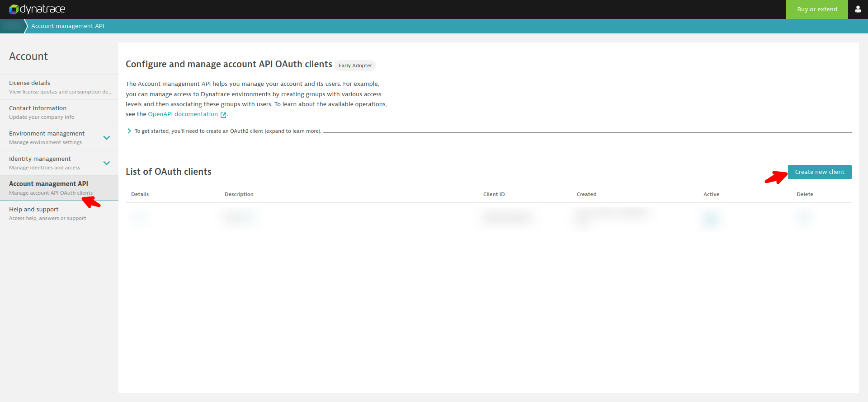Click the Dynatrace logo

[x=37, y=9]
